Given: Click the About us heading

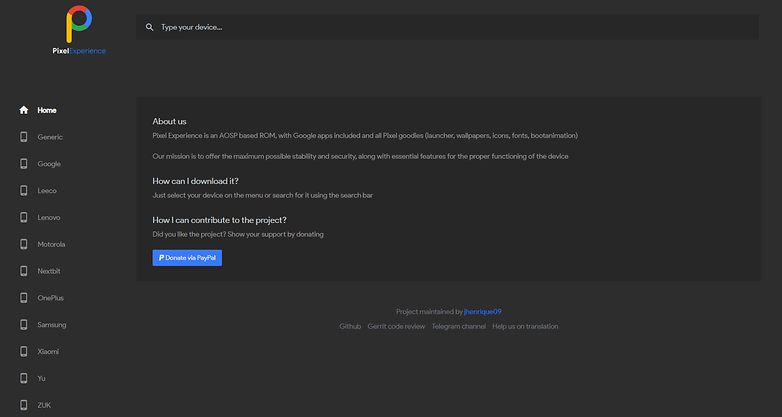Looking at the screenshot, I should (x=170, y=121).
